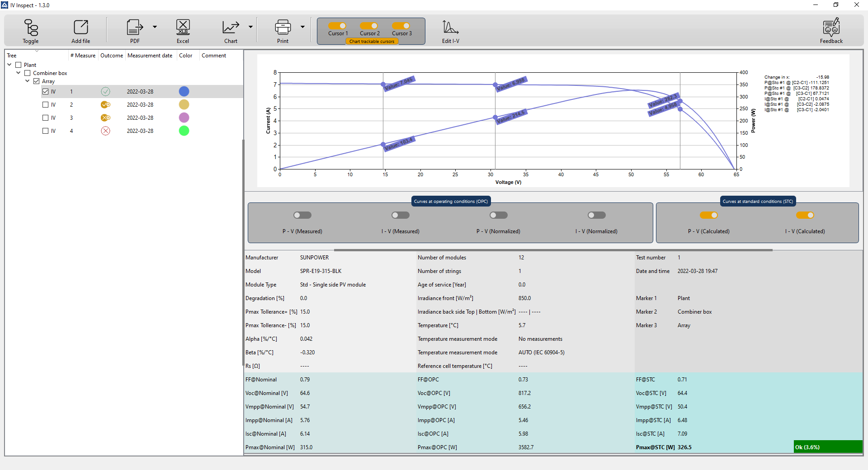Click the Outcome column header
The height and width of the screenshot is (470, 868).
click(111, 56)
